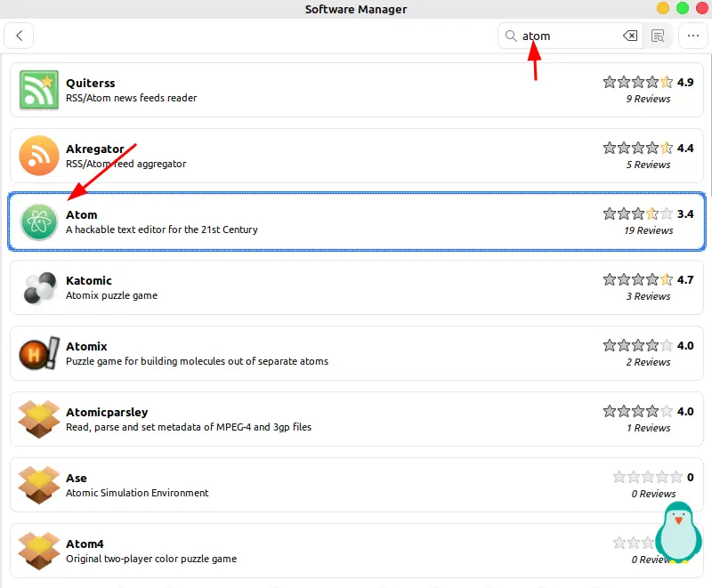Open the Katomic title
This screenshot has width=712, height=588.
click(88, 280)
